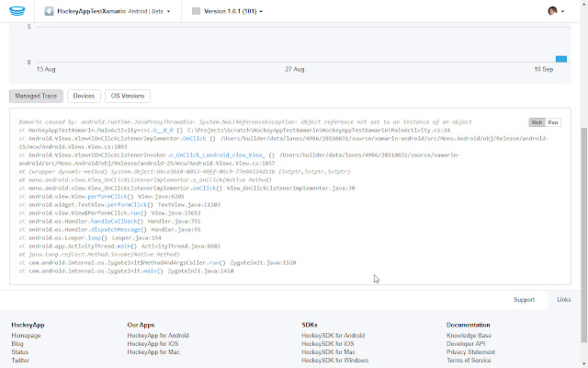Open the OnClick method link
Image resolution: width=588 pixels, height=368 pixels.
tap(194, 139)
